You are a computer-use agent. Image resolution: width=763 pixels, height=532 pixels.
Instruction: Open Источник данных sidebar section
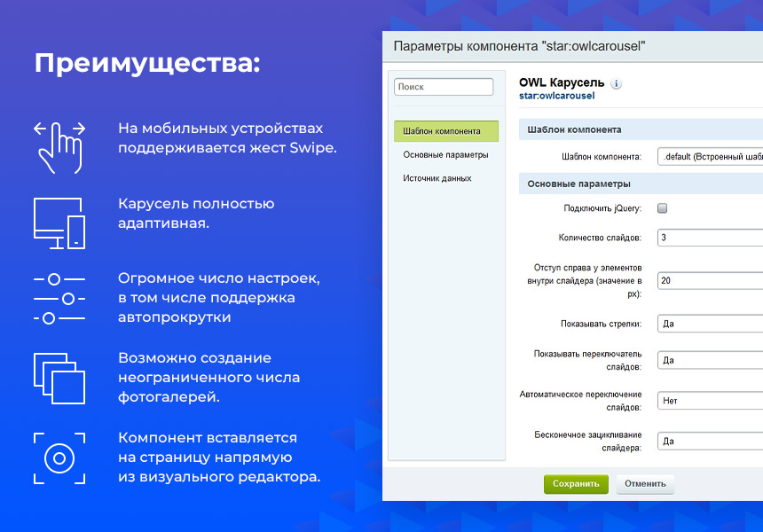click(437, 178)
